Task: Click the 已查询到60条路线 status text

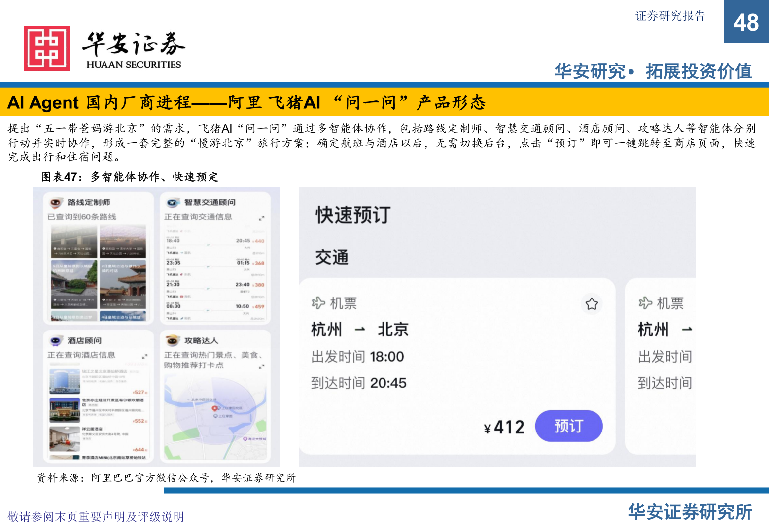Action: pos(82,217)
